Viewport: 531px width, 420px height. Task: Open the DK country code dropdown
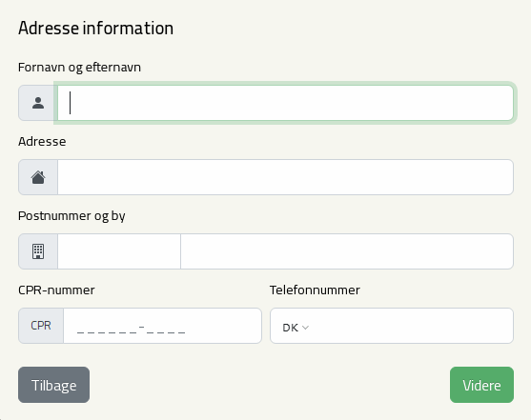click(296, 328)
